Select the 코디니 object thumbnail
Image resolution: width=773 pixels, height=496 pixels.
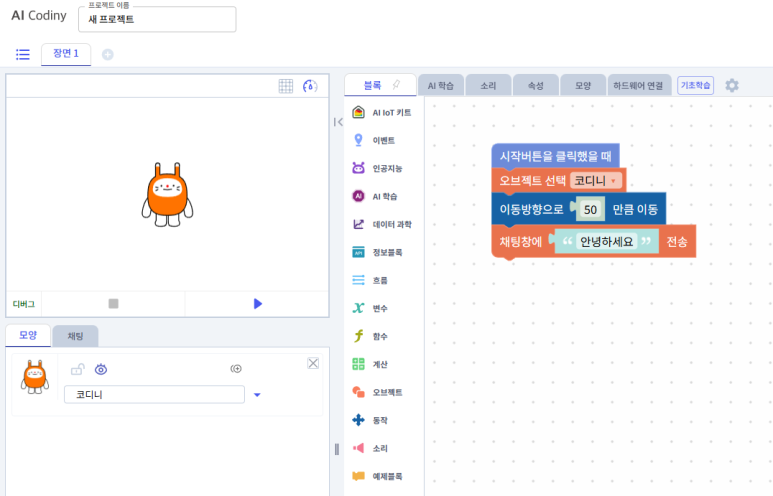(35, 377)
